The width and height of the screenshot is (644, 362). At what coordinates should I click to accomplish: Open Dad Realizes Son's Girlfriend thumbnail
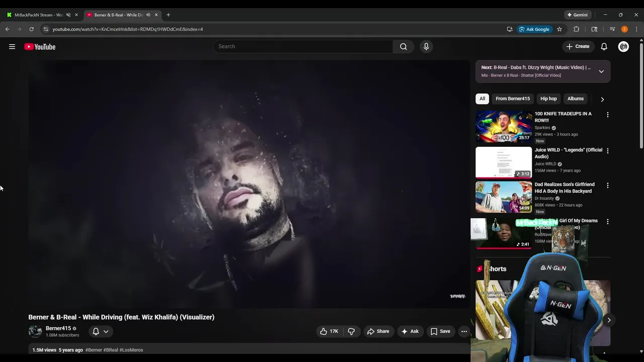[x=504, y=197]
